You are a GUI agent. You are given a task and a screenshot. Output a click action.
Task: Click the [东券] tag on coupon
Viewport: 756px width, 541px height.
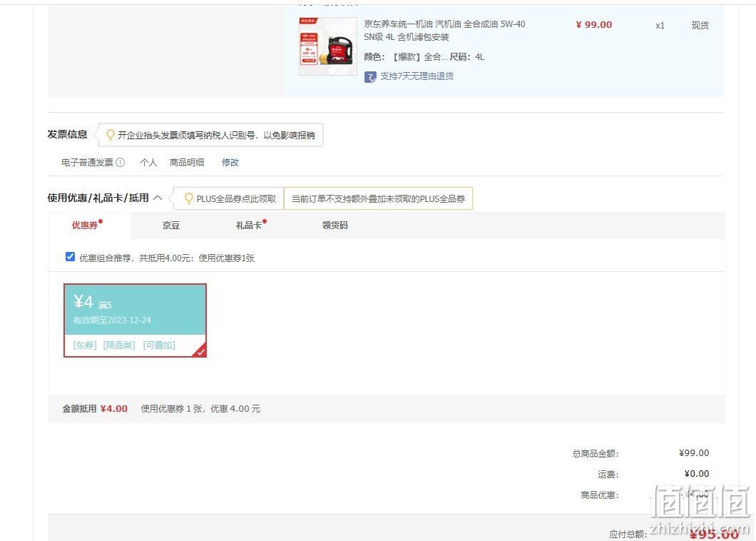tap(85, 345)
